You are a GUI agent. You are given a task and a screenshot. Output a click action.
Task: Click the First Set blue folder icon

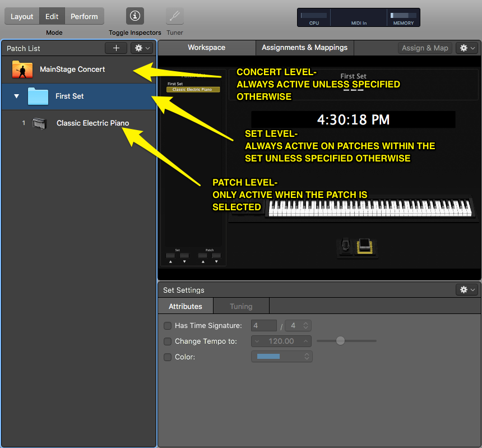(38, 96)
